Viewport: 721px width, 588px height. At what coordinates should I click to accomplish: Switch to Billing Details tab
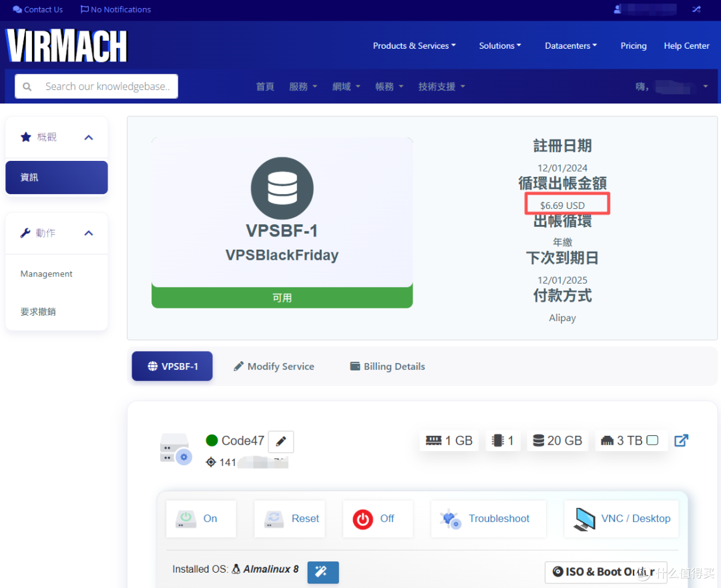(x=387, y=366)
